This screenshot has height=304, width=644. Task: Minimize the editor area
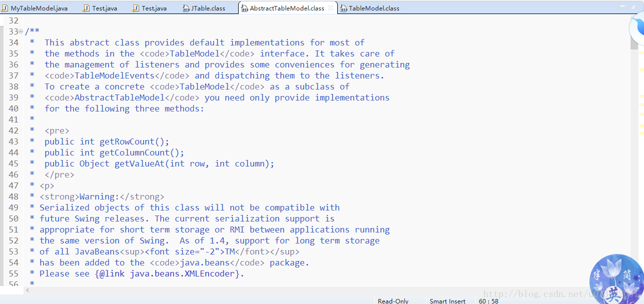(621, 7)
